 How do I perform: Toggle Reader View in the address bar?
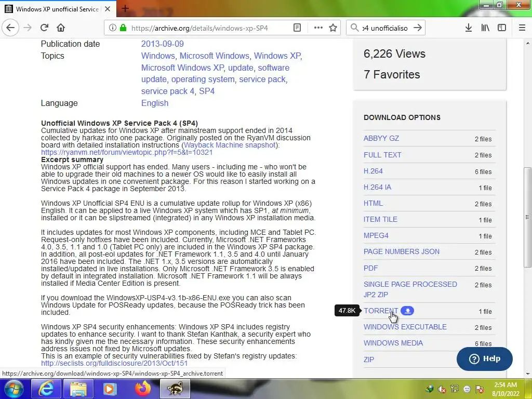297,28
